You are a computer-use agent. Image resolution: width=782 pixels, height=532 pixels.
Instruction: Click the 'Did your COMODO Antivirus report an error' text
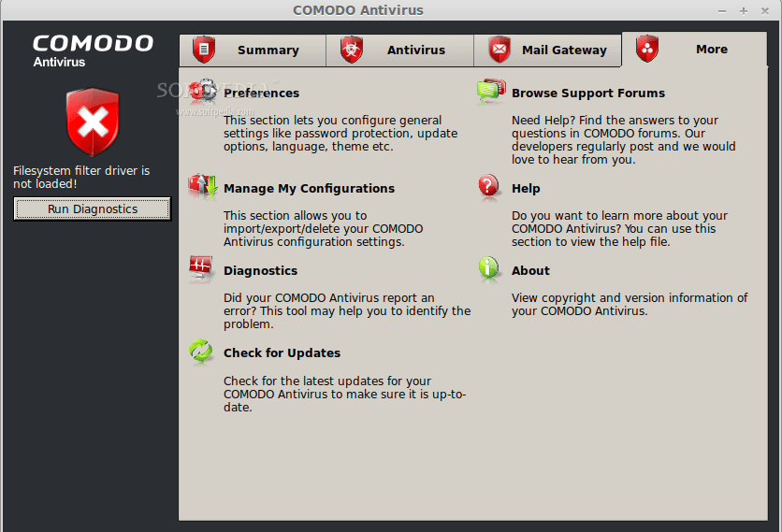(x=347, y=310)
